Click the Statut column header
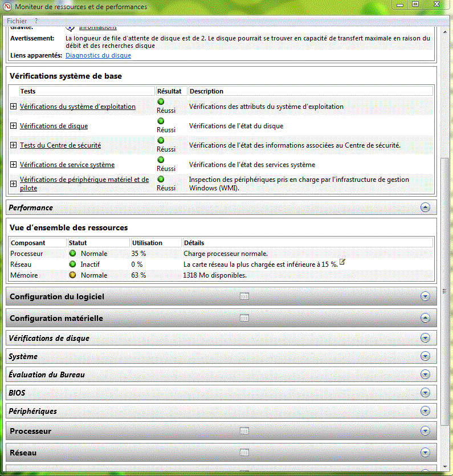The width and height of the screenshot is (453, 476). (99, 243)
